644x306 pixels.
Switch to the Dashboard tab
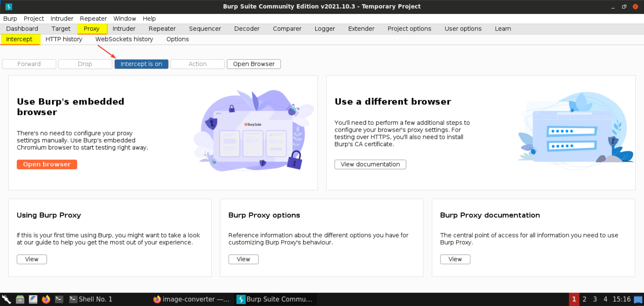click(22, 29)
